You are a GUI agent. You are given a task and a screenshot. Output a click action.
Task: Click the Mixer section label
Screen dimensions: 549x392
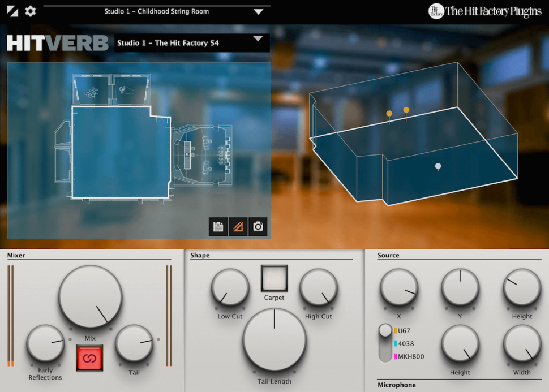(x=16, y=255)
